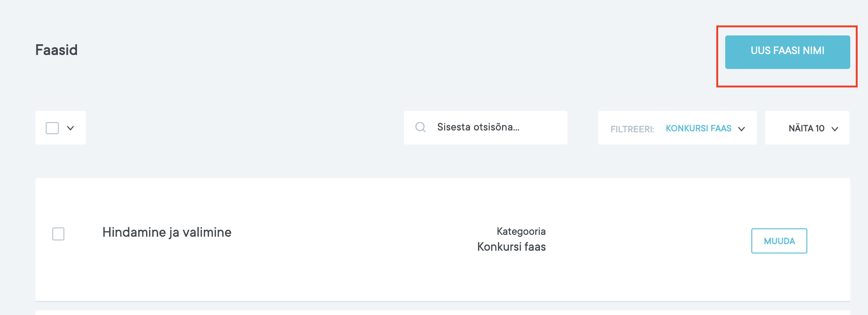Click the partially visible card at the bottom

click(442, 312)
